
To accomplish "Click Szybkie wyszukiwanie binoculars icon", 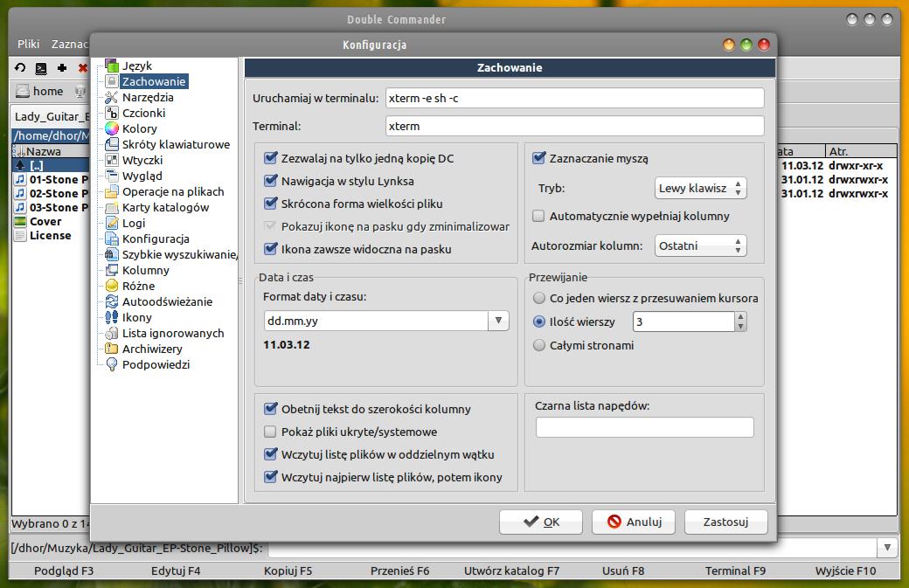I will coord(112,254).
